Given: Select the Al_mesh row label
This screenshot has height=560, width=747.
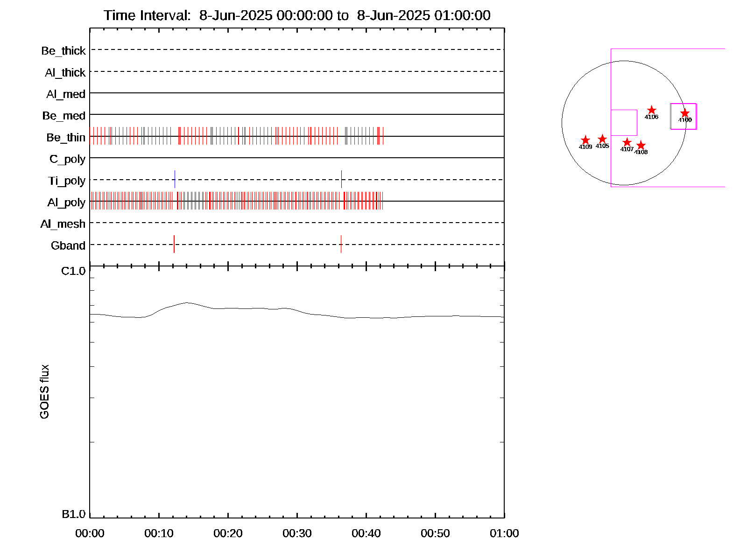Looking at the screenshot, I should pos(63,224).
